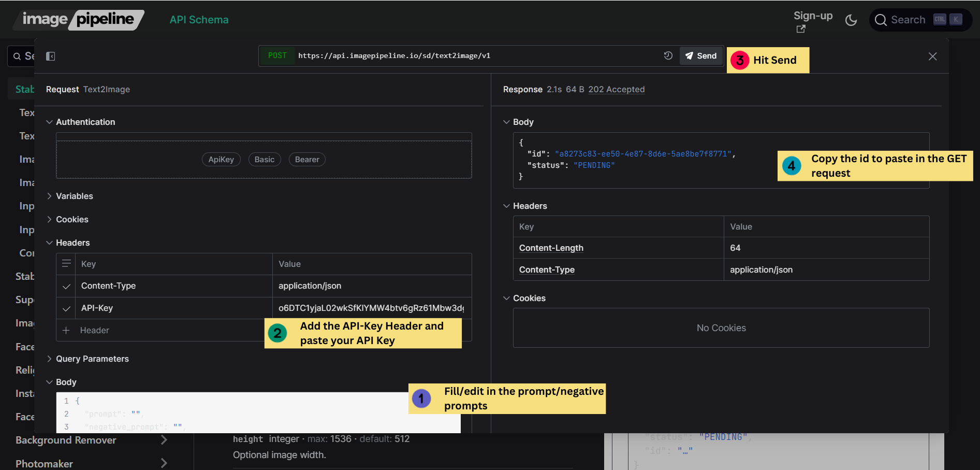Click the response Content-Type value
The image size is (980, 470).
pyautogui.click(x=761, y=269)
